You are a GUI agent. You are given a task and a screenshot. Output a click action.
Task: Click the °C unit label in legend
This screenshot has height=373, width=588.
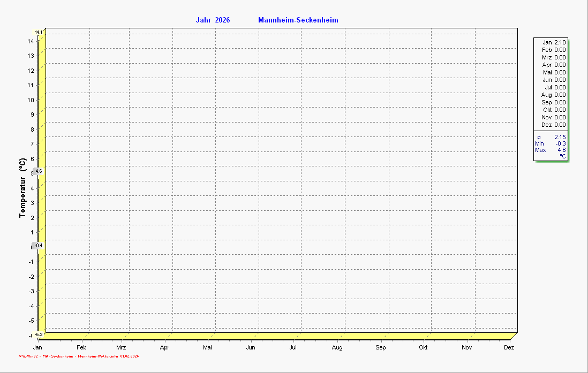click(x=562, y=156)
